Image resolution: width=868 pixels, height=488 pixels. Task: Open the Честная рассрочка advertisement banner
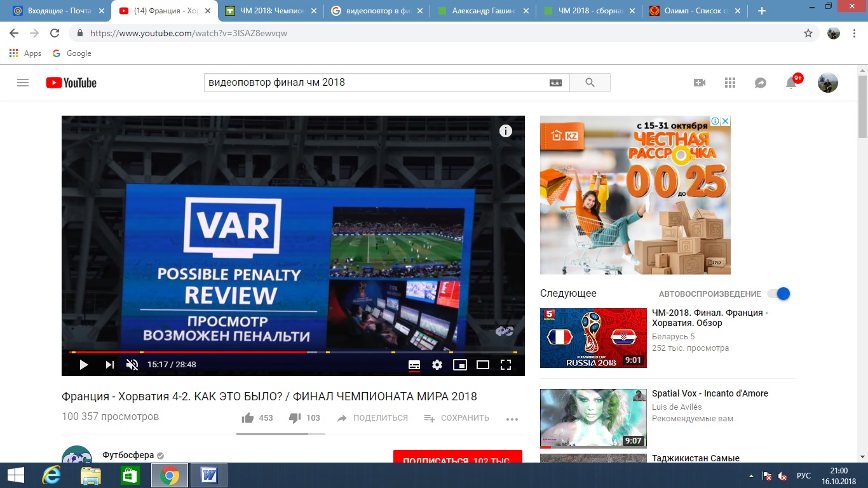[635, 195]
